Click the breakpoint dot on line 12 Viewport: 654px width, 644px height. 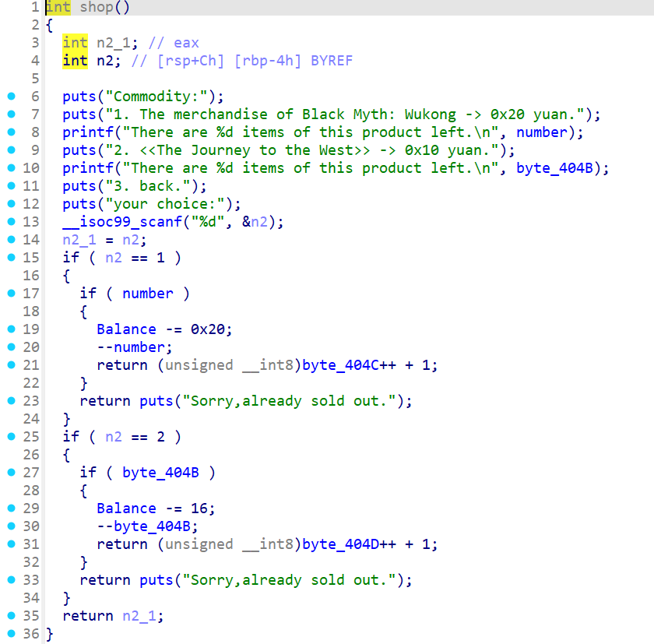(x=11, y=204)
